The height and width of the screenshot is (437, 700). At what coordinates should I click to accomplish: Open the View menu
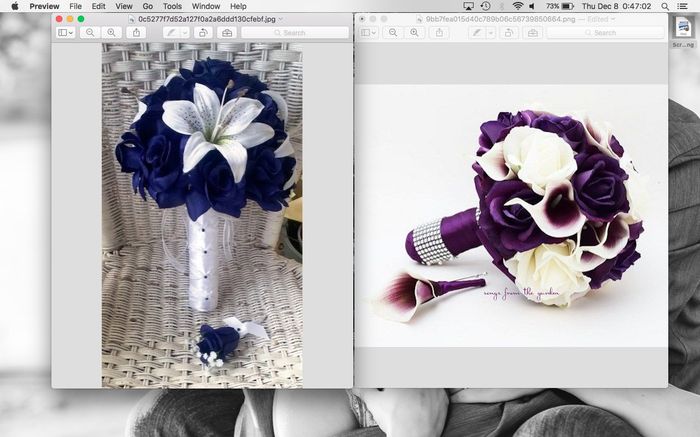pos(122,6)
